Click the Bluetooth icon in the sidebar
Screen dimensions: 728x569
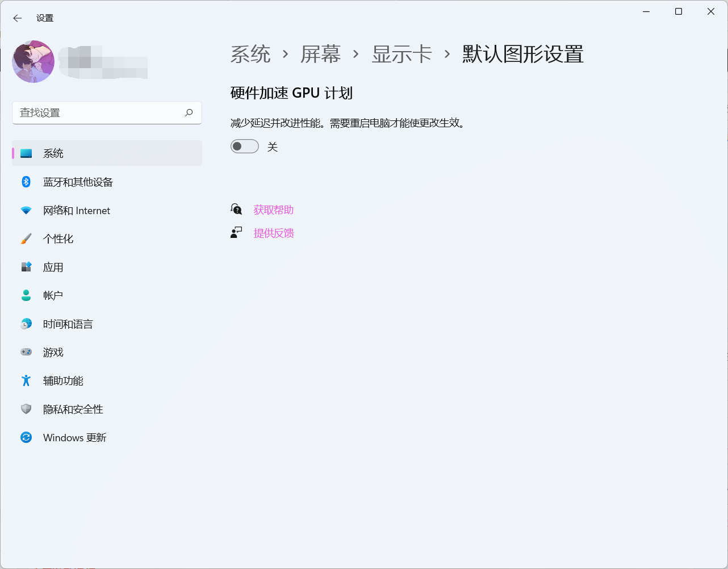point(26,182)
